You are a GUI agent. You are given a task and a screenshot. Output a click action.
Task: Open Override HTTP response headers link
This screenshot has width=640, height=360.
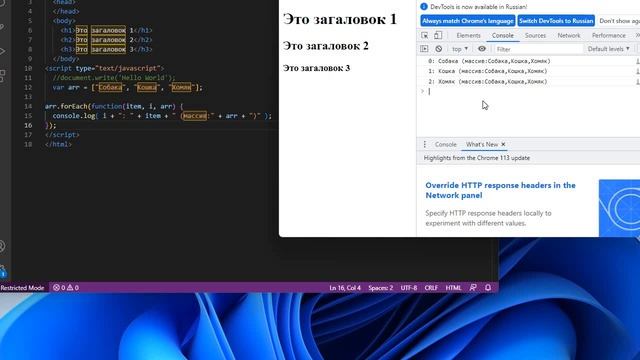coord(500,190)
